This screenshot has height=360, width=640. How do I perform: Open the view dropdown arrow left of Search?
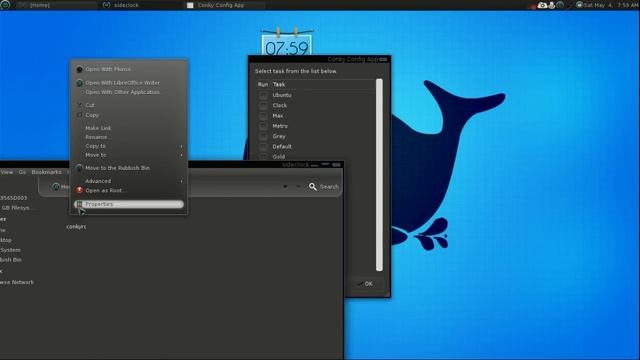click(285, 187)
